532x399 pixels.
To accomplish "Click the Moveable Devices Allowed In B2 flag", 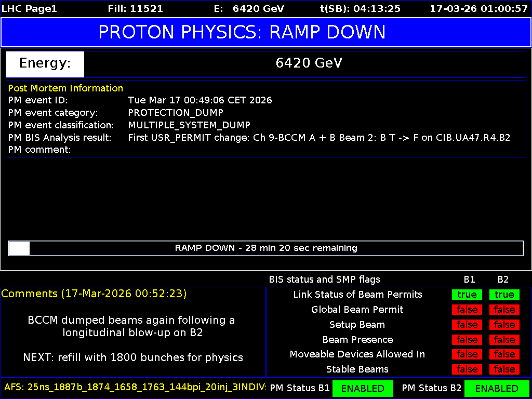I will click(x=503, y=354).
